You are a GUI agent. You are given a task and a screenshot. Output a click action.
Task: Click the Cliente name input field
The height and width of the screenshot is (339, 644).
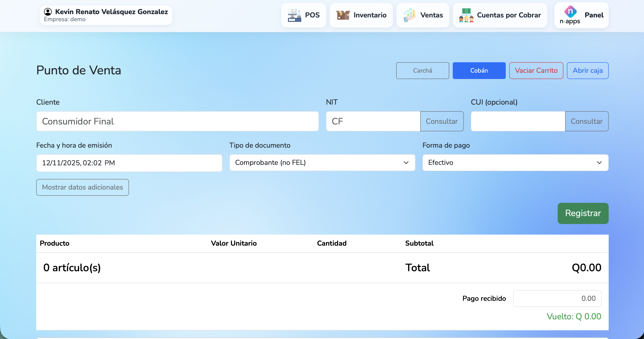coord(177,121)
